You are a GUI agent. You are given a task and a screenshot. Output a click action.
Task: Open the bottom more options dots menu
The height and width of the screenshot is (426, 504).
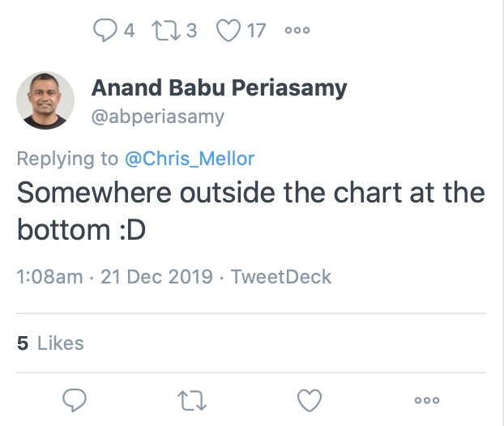click(427, 400)
